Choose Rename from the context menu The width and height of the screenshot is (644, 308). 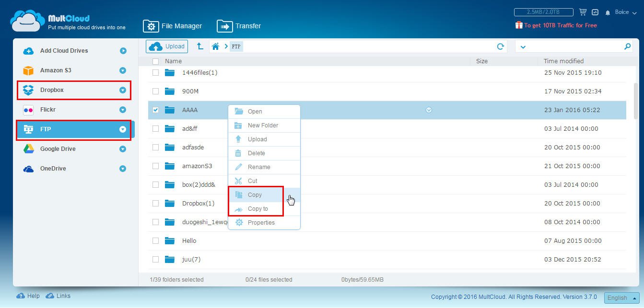pyautogui.click(x=264, y=167)
